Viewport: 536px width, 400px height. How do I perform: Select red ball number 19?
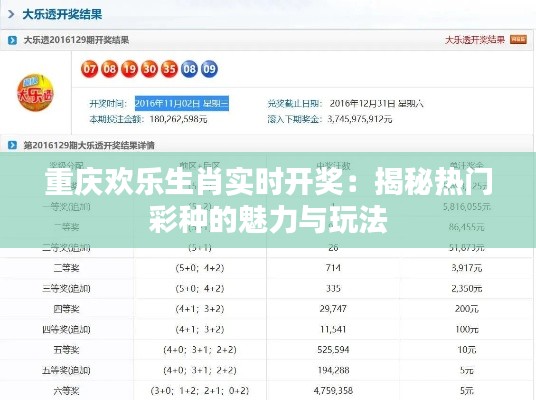(x=130, y=69)
